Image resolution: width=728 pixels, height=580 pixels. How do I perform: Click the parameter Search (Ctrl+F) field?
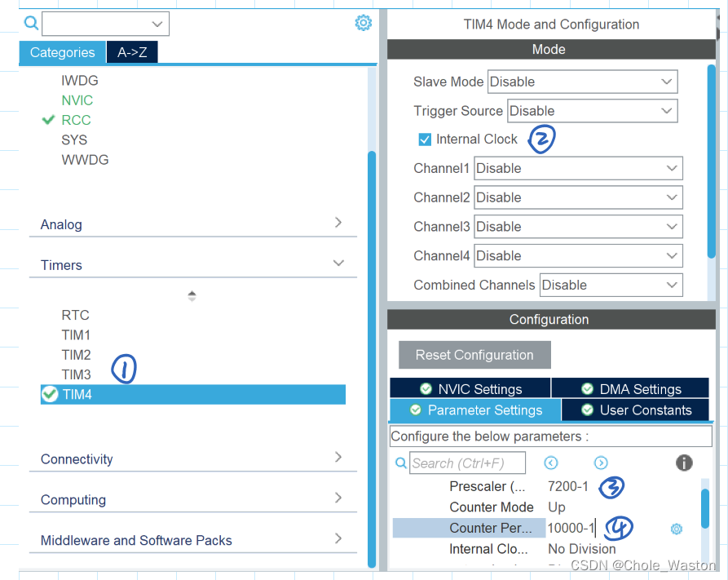click(468, 463)
